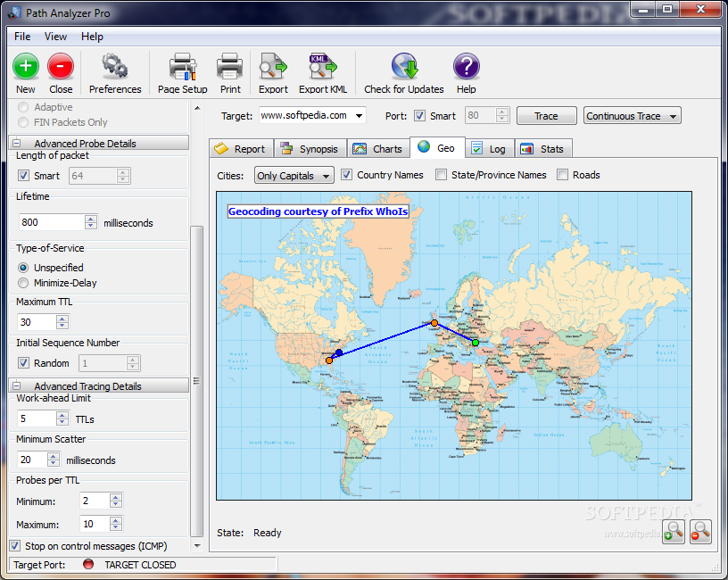Switch to the Report tab

click(241, 149)
